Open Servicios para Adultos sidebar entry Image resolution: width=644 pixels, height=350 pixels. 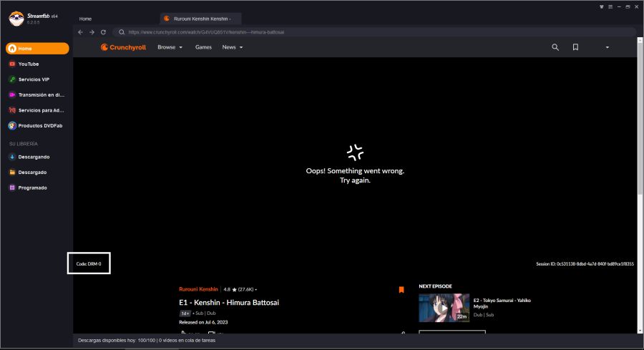(36, 110)
